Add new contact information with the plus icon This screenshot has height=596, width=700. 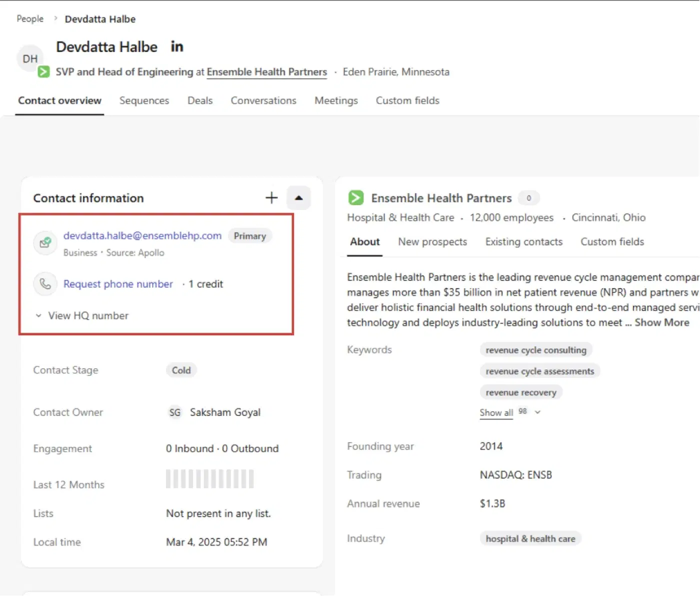(271, 198)
